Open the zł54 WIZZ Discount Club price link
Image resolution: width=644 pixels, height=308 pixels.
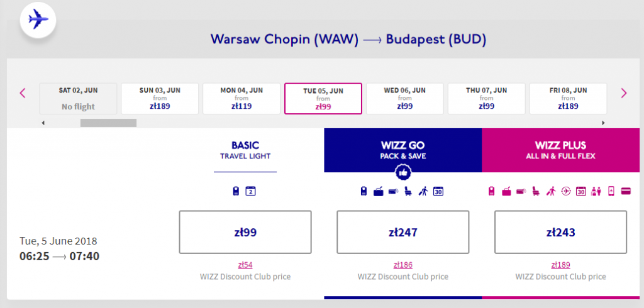(x=245, y=265)
